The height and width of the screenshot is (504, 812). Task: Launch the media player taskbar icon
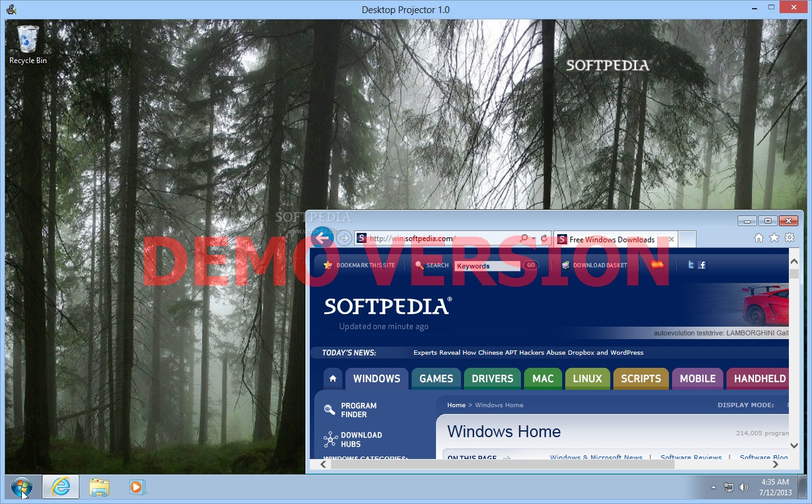click(x=137, y=486)
